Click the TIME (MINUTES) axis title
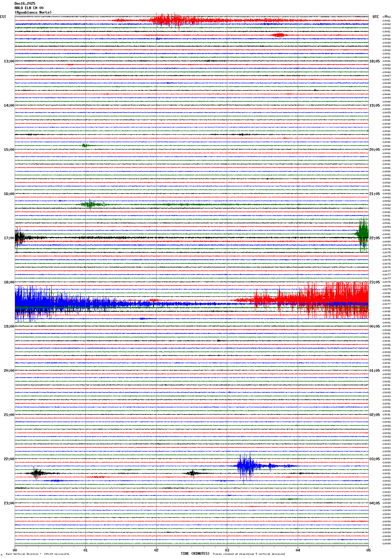The height and width of the screenshot is (558, 392). pyautogui.click(x=195, y=554)
